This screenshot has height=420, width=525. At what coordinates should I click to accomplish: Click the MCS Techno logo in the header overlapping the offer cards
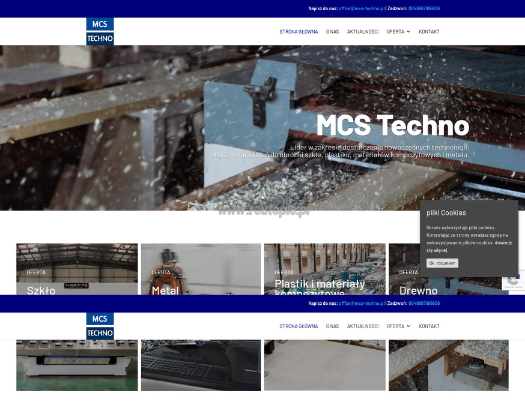coord(100,326)
